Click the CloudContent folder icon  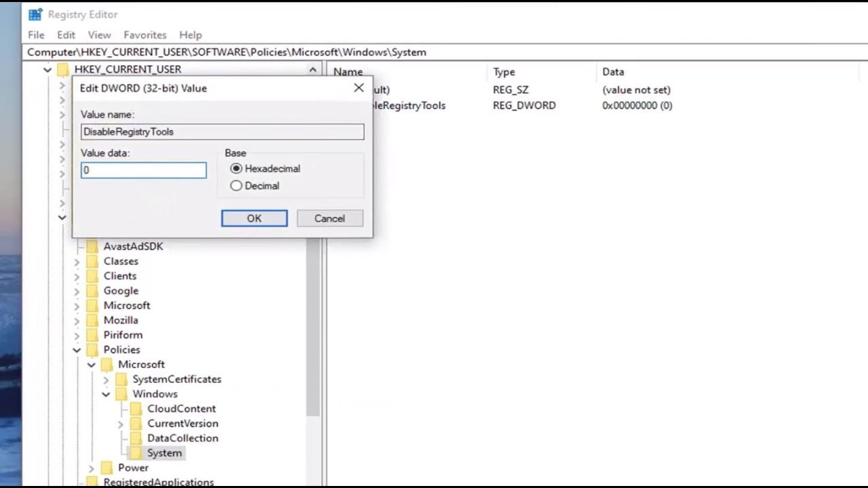(136, 409)
